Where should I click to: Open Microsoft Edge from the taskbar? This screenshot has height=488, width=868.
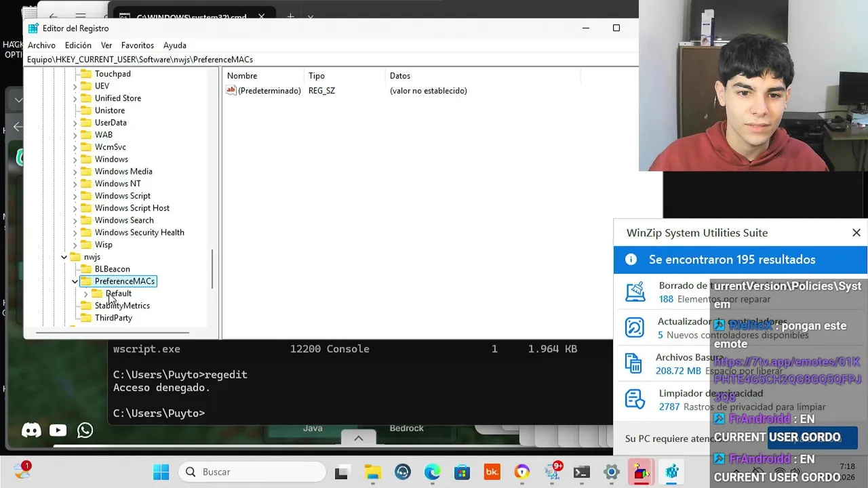pyautogui.click(x=432, y=472)
